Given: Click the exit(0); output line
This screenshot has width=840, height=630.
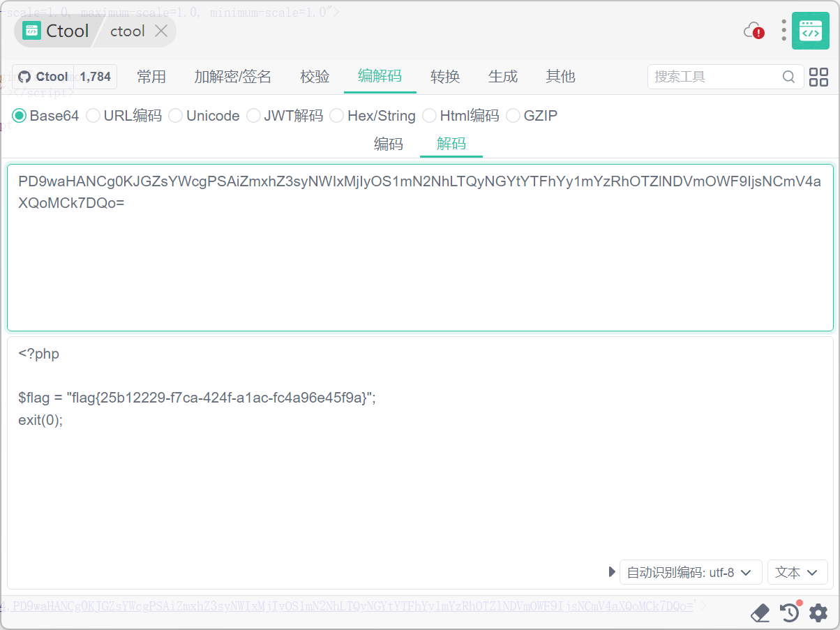Looking at the screenshot, I should (x=40, y=420).
